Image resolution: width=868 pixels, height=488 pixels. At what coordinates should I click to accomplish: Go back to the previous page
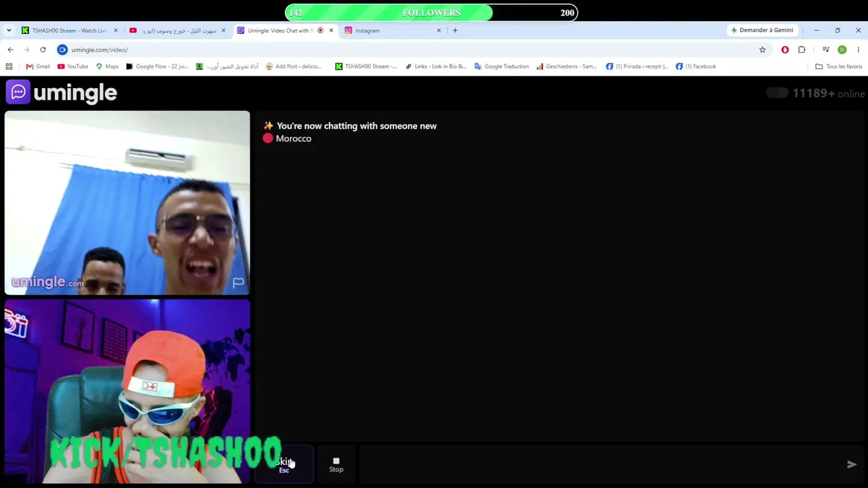click(x=10, y=49)
